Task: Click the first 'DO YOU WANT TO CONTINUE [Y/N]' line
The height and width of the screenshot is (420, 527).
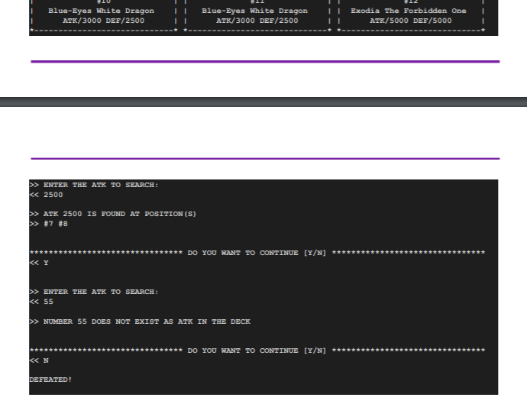Action: [x=257, y=253]
